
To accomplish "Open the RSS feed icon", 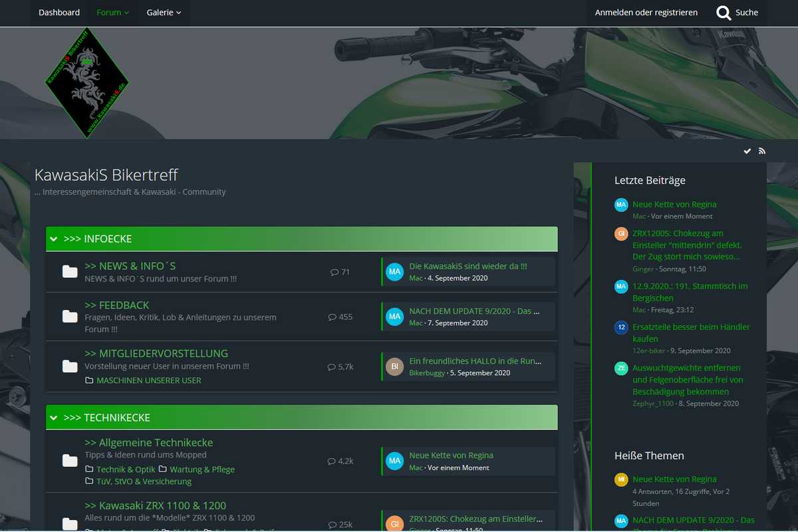I will (x=762, y=151).
